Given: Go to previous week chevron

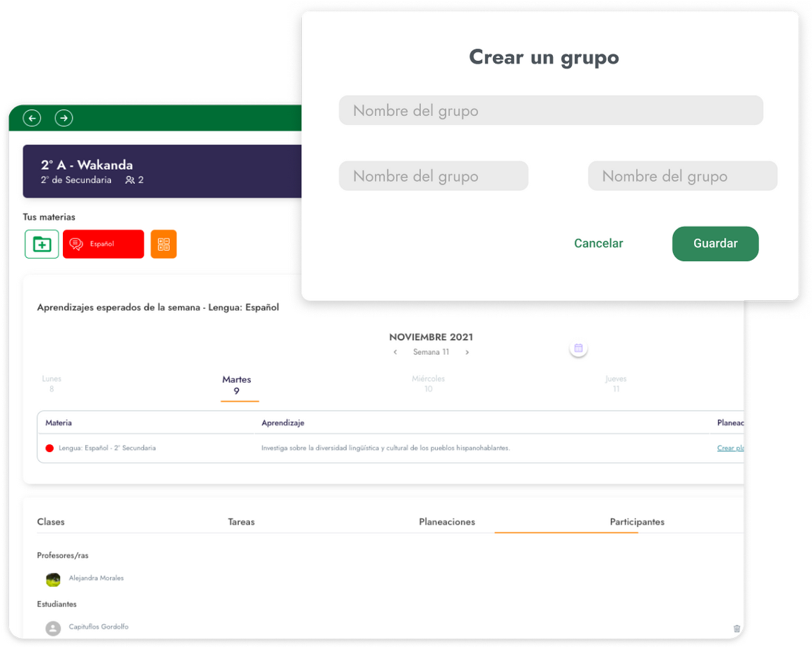Looking at the screenshot, I should [x=395, y=352].
